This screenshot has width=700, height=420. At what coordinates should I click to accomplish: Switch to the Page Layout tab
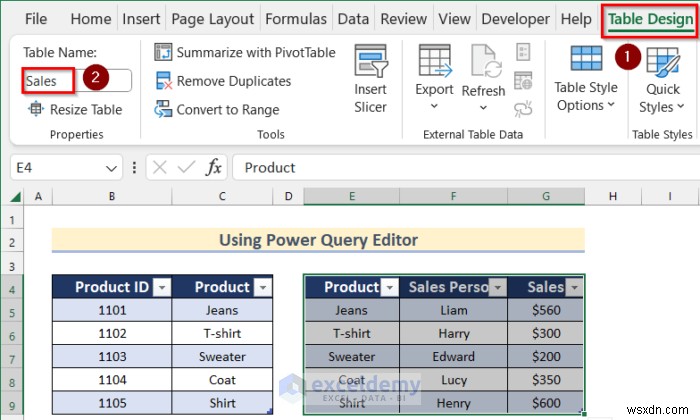[212, 19]
